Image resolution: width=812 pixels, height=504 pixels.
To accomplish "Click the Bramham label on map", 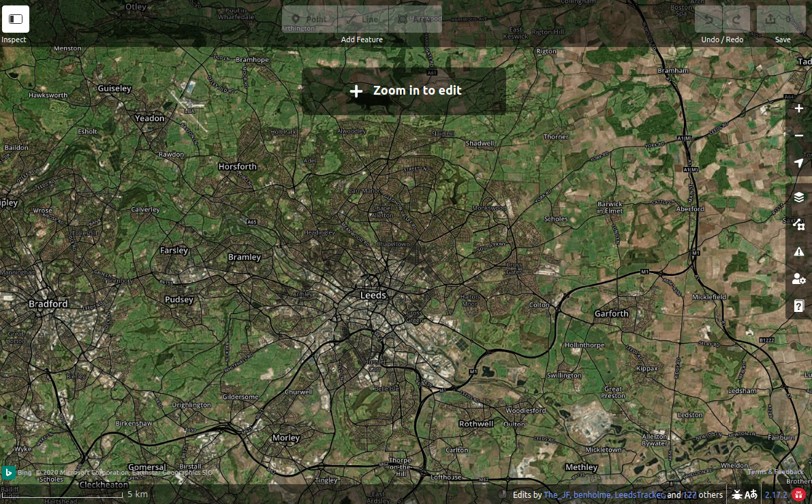I will (x=673, y=70).
